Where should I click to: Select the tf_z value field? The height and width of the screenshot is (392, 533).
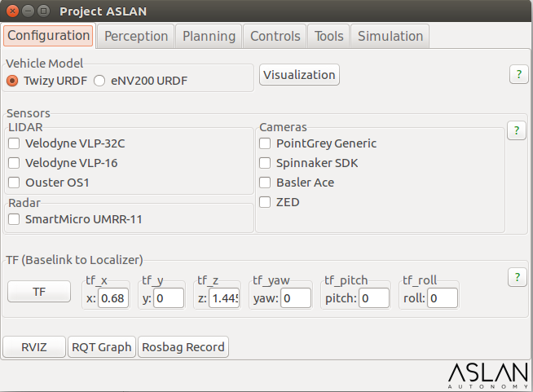pos(224,298)
